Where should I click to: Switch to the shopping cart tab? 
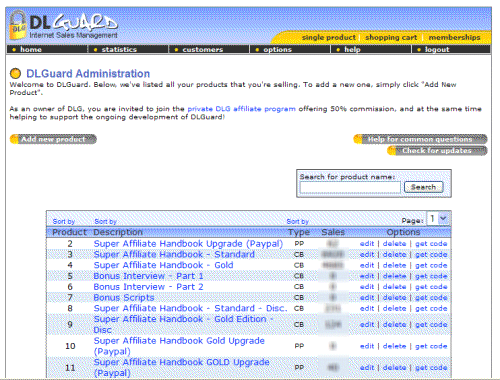coord(391,37)
